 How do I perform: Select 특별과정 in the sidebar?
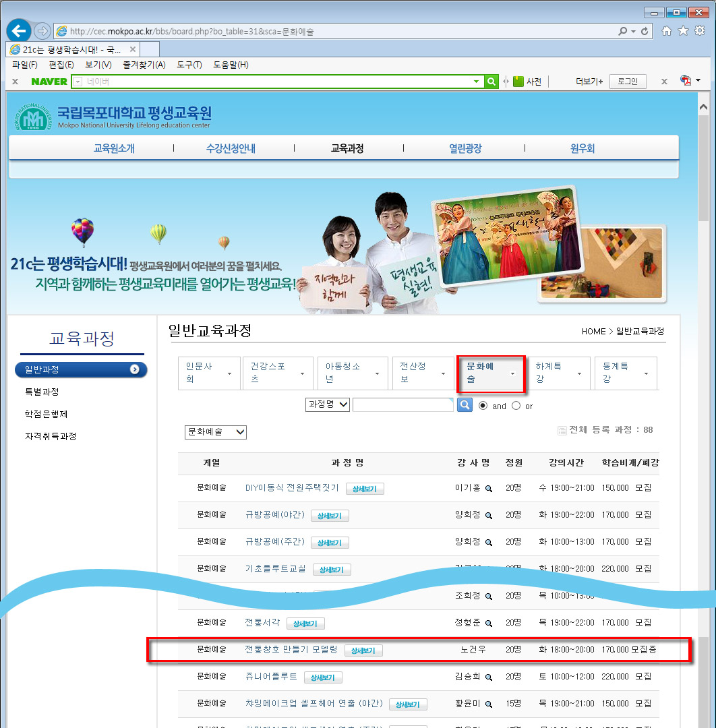(42, 392)
